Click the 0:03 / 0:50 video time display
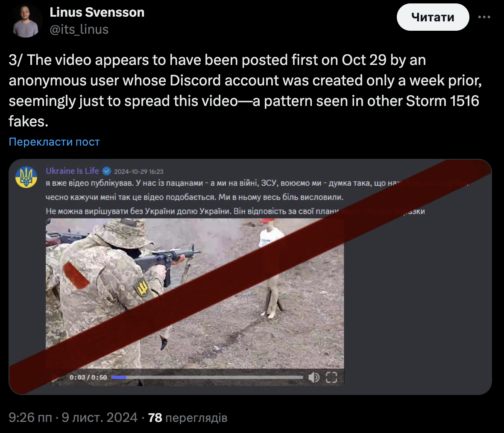The image size is (504, 433). click(88, 377)
